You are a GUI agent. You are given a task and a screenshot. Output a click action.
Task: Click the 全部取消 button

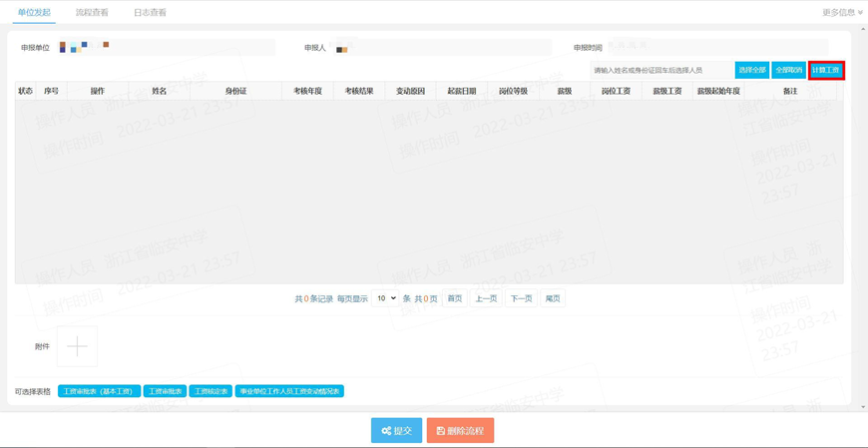[789, 70]
